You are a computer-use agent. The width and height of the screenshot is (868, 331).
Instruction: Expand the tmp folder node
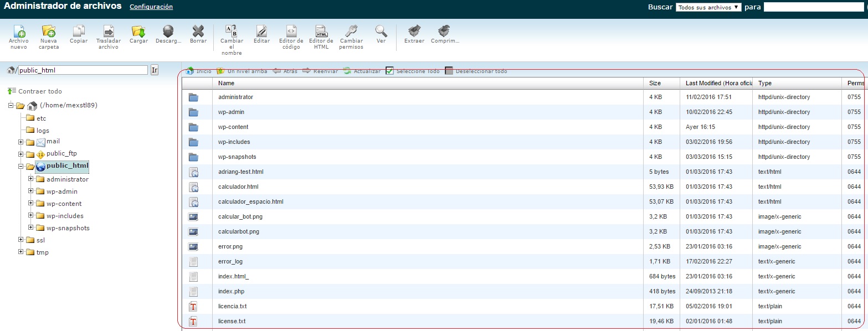pyautogui.click(x=21, y=252)
